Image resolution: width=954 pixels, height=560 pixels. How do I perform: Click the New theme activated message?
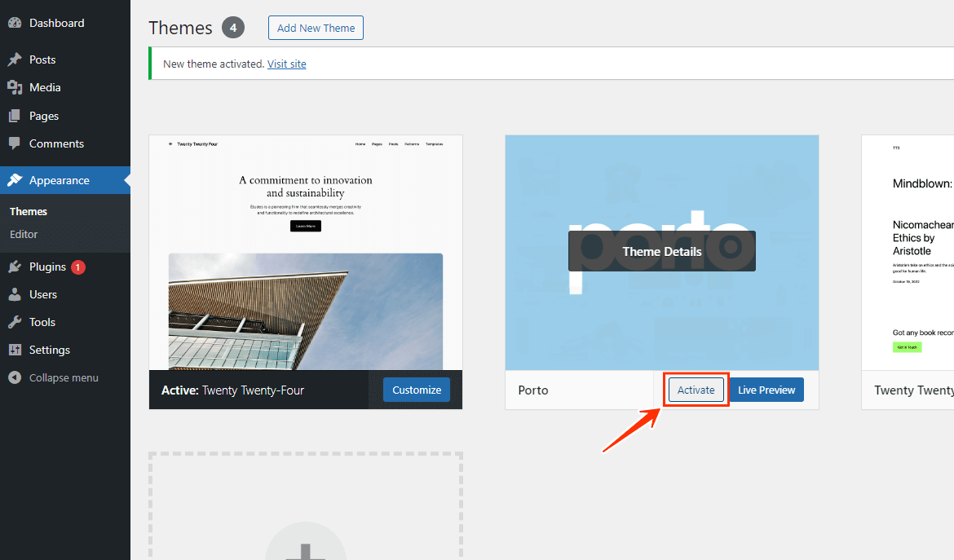click(x=214, y=64)
